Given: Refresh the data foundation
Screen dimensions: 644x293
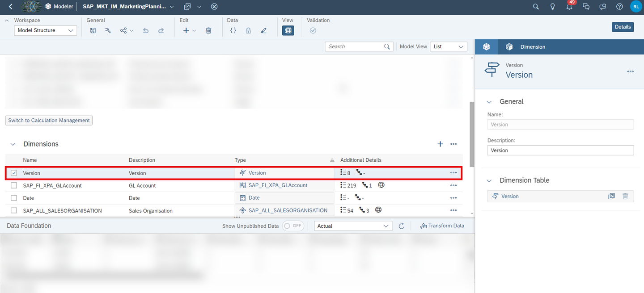Looking at the screenshot, I should tap(402, 226).
